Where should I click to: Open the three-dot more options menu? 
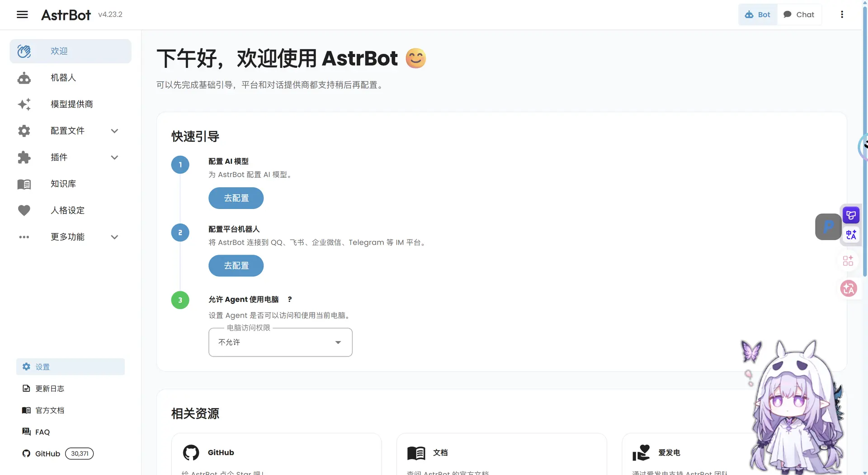[842, 14]
